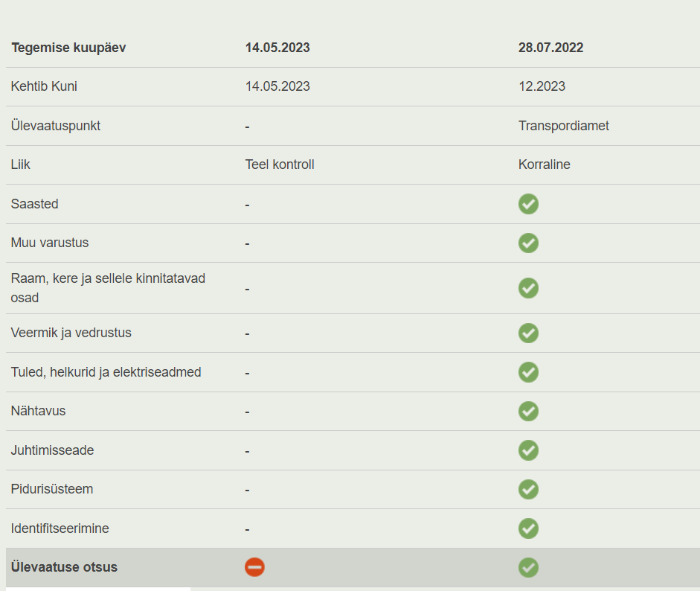
Task: Click the Veermik ja vedrustus checkmark
Action: click(528, 333)
